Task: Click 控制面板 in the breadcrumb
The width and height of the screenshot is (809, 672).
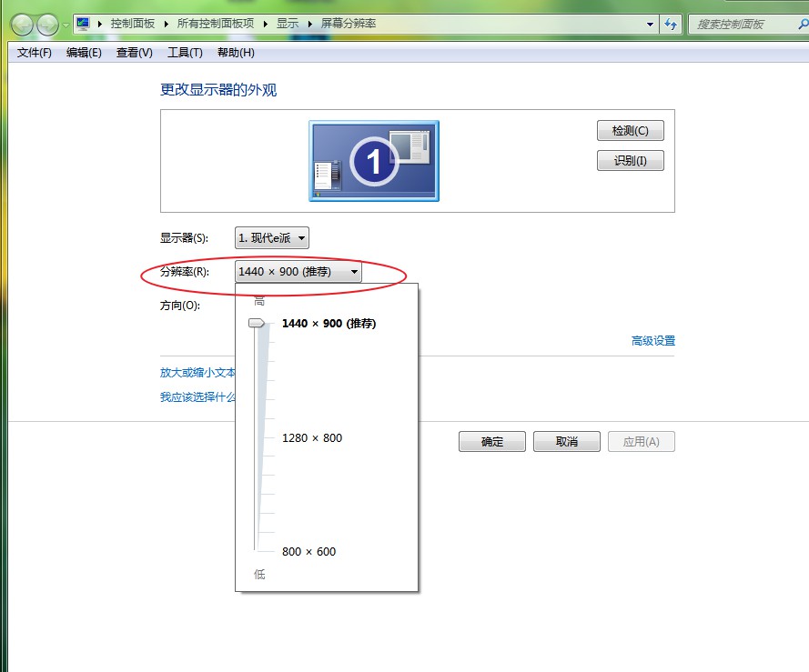Action: pyautogui.click(x=133, y=24)
